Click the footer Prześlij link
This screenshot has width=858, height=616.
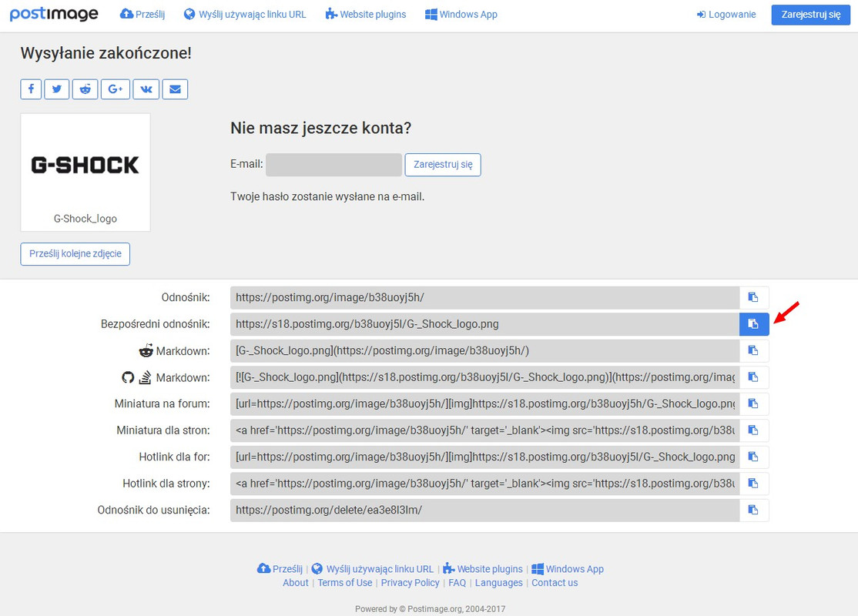[280, 569]
